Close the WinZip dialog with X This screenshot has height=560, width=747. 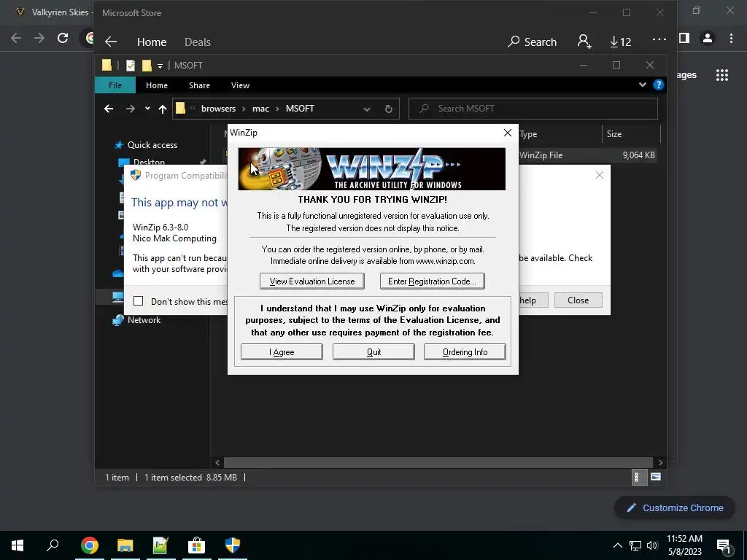508,133
